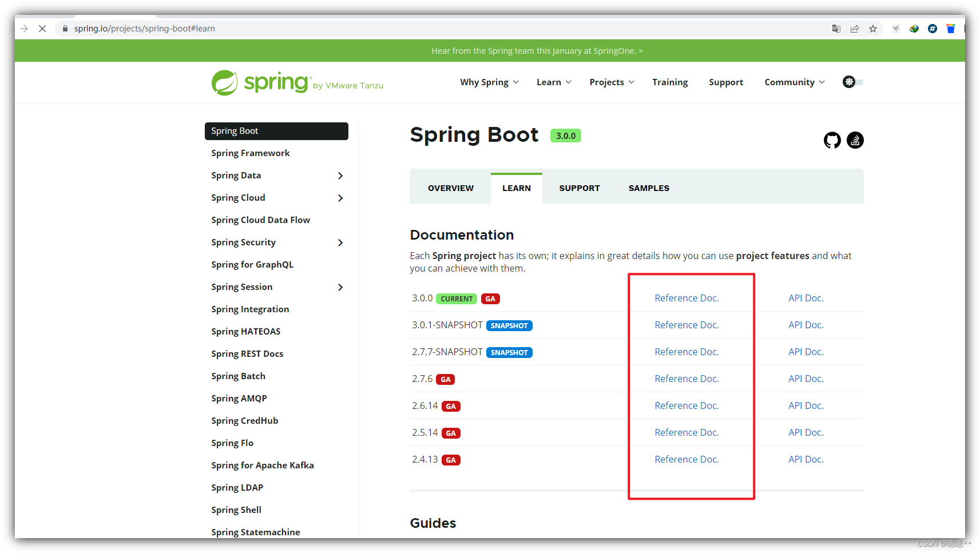The image size is (980, 553).
Task: Click the CURRENT badge on 3.0.0 row
Action: pyautogui.click(x=457, y=299)
